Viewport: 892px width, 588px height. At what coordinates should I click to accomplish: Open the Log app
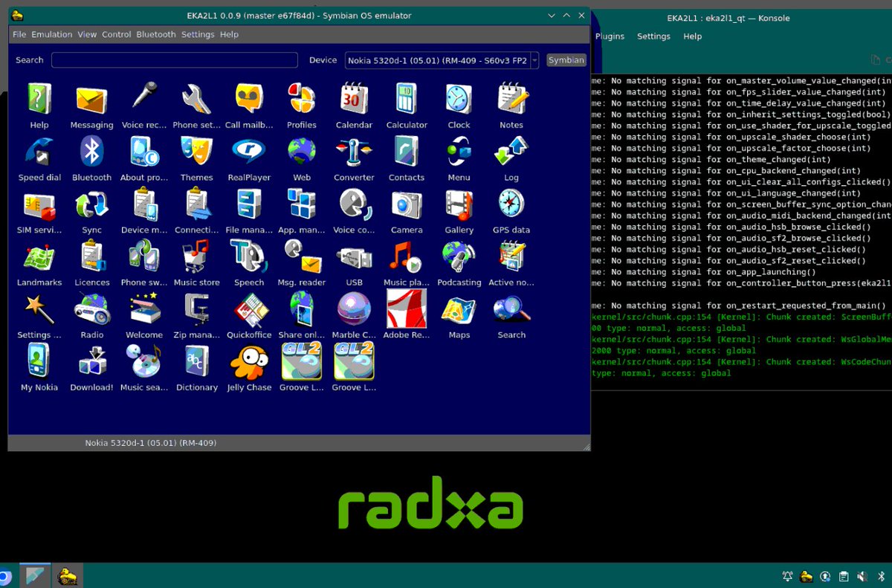[x=511, y=152]
